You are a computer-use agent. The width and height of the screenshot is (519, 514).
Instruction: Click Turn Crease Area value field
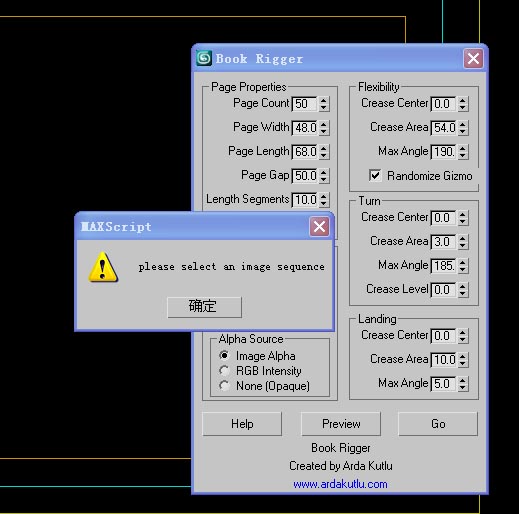point(443,242)
